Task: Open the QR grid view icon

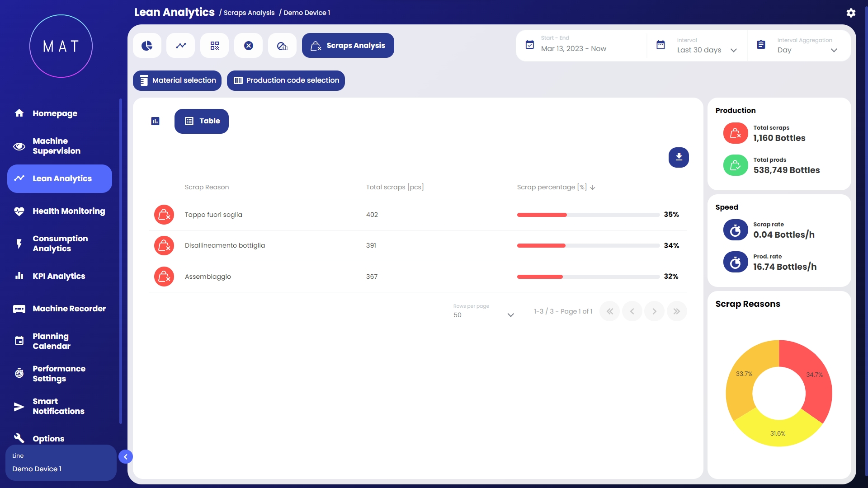Action: [x=215, y=46]
